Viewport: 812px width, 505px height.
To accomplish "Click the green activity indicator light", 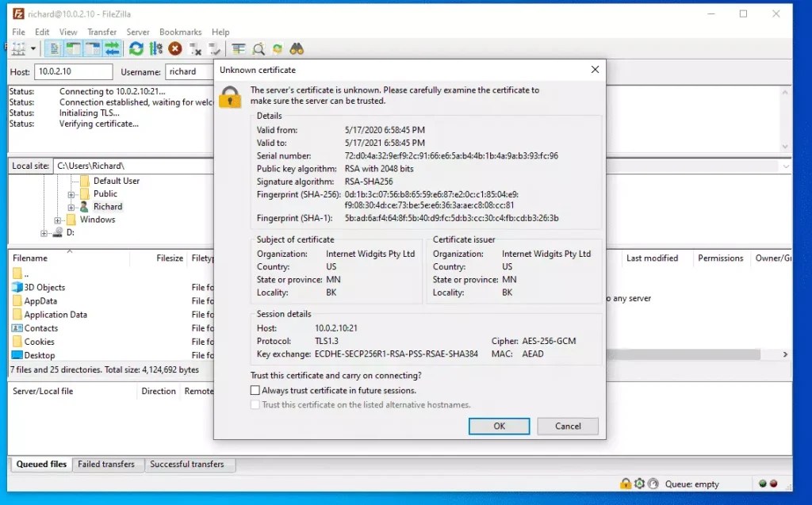I will tap(762, 484).
